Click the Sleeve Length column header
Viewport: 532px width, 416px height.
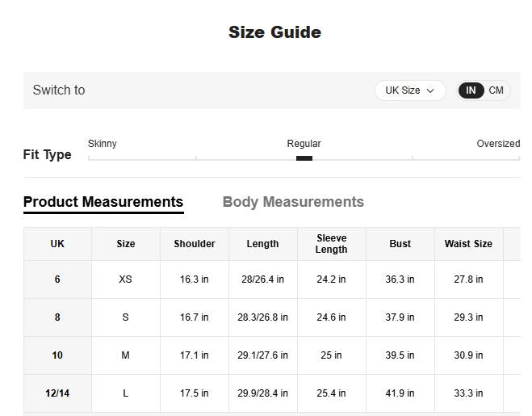point(331,244)
